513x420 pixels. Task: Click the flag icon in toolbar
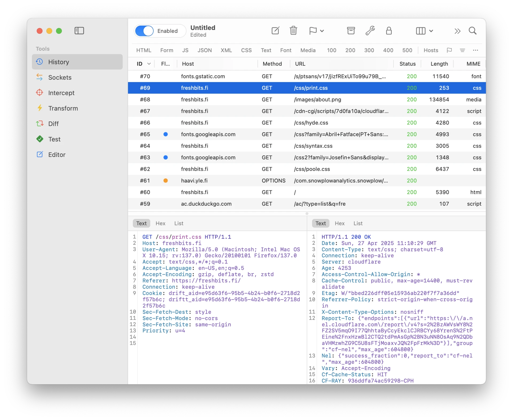pos(313,31)
